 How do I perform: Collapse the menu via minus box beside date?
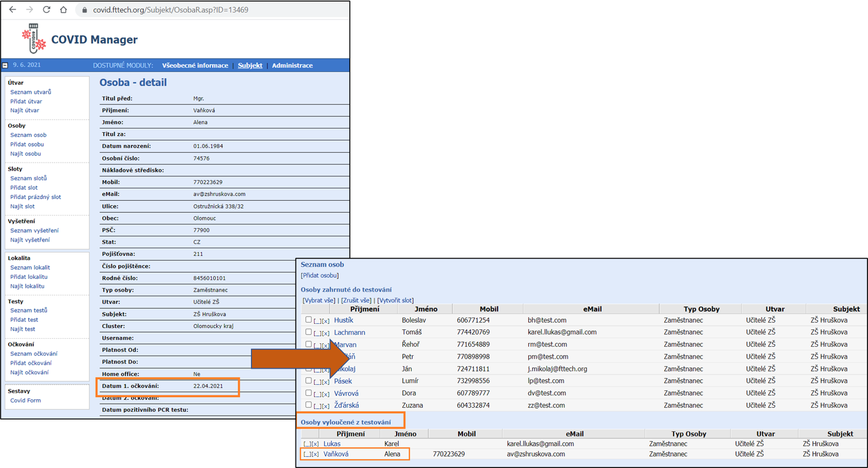pyautogui.click(x=5, y=65)
